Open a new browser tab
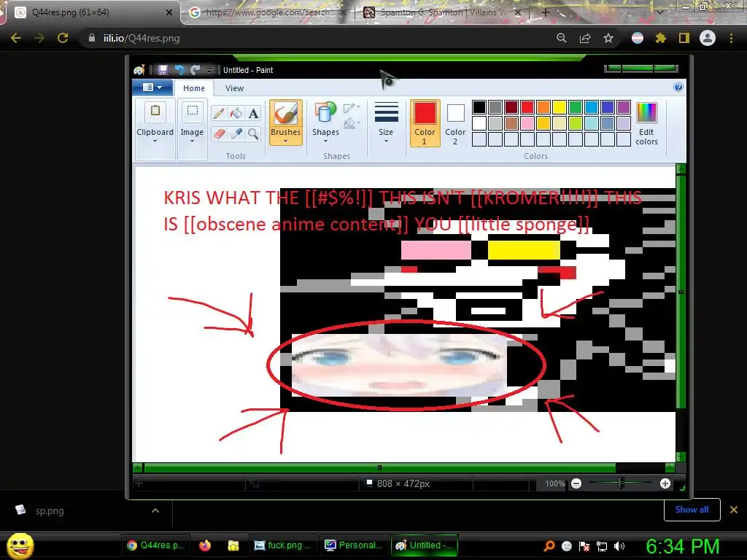Screen dimensions: 747x560 tap(546, 13)
